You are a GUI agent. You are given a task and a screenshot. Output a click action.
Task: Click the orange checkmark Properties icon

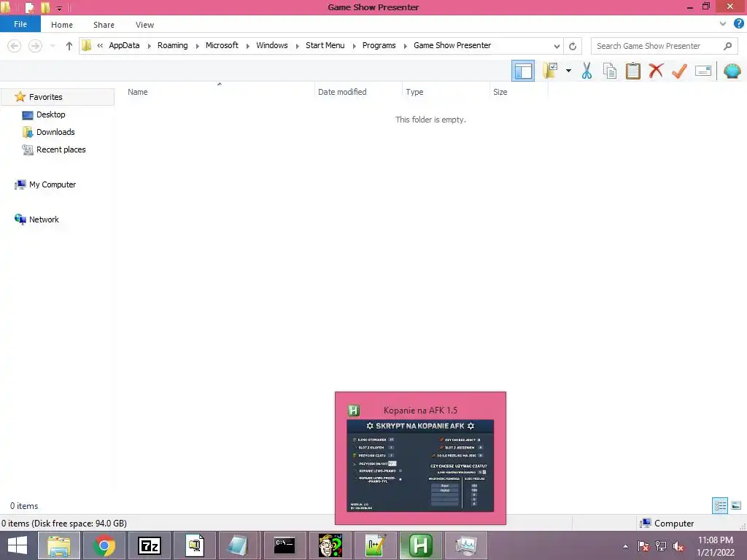[679, 71]
